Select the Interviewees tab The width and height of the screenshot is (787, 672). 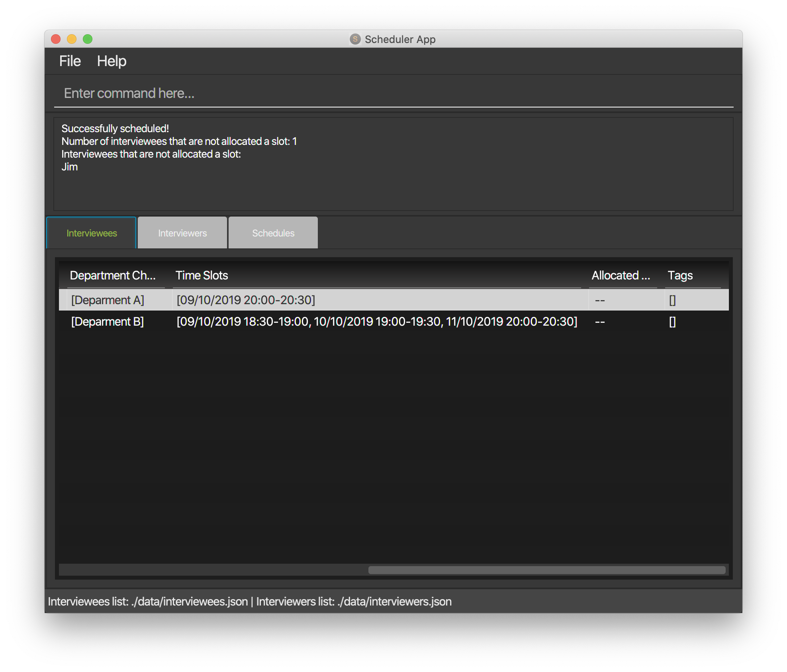tap(92, 233)
